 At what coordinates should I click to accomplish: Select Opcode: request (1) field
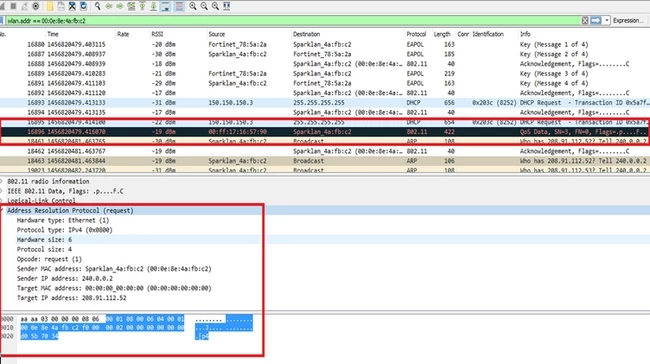pyautogui.click(x=49, y=259)
